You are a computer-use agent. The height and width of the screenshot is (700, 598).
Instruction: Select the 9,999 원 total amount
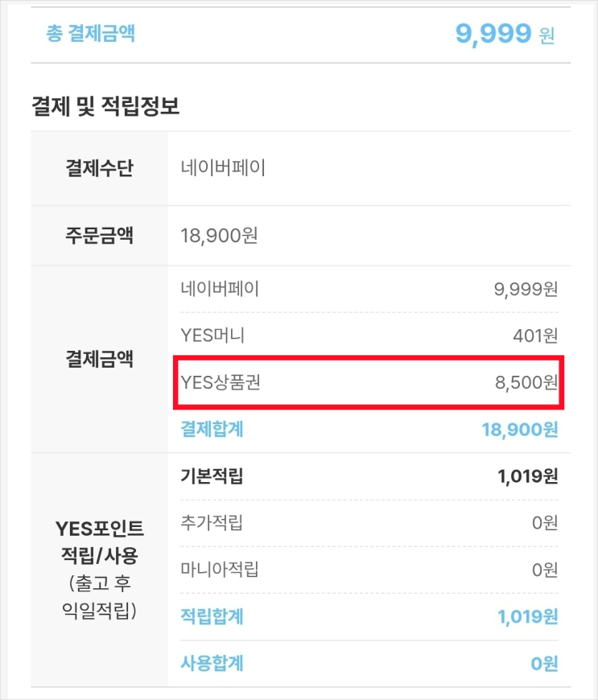pos(505,34)
